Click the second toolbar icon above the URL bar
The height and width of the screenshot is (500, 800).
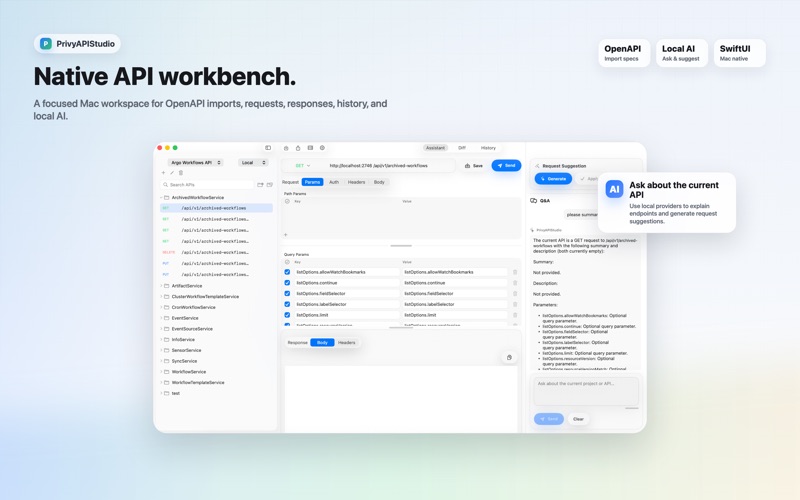[298, 148]
